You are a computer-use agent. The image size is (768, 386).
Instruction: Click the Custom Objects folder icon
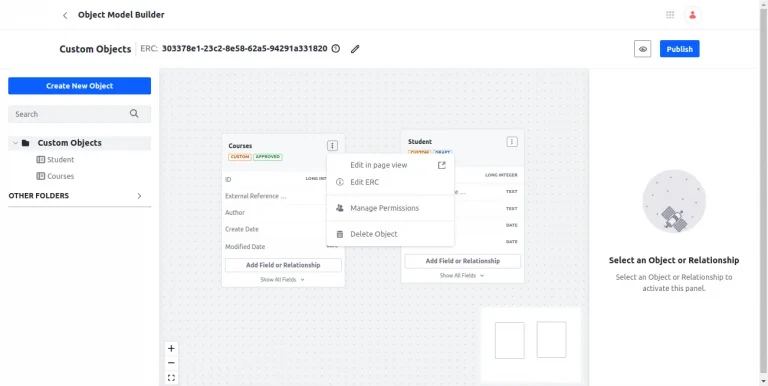(x=25, y=143)
